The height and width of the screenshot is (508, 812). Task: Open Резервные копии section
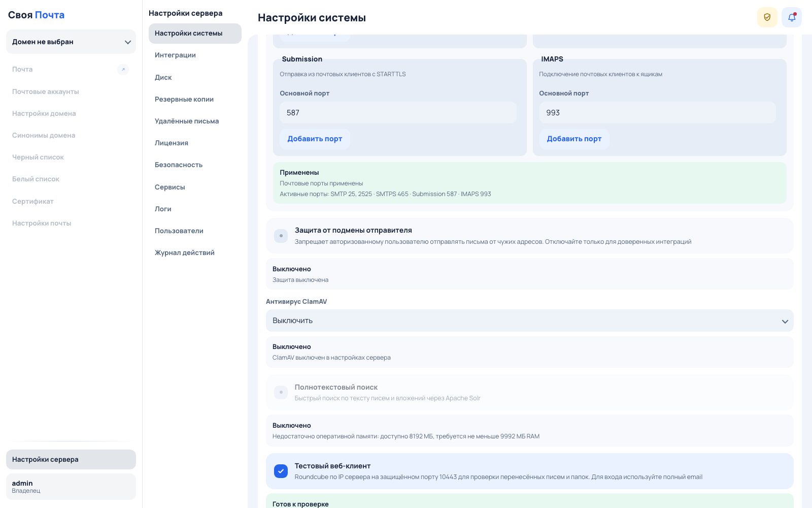pyautogui.click(x=195, y=99)
